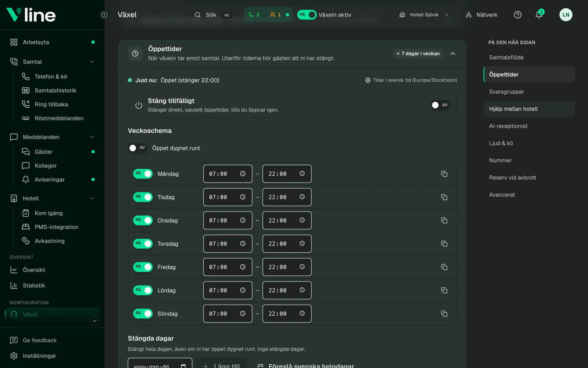
Task: Open clock picker in Söndag closing time
Action: click(302, 314)
